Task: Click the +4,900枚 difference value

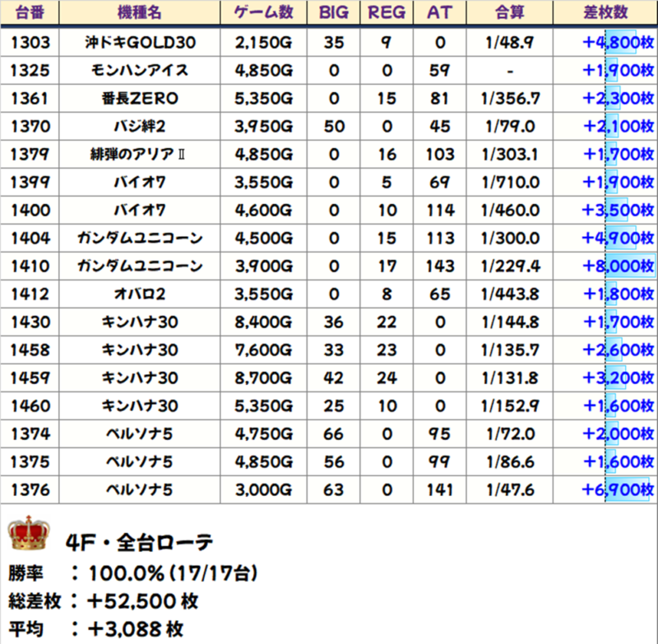Action: pos(619,239)
